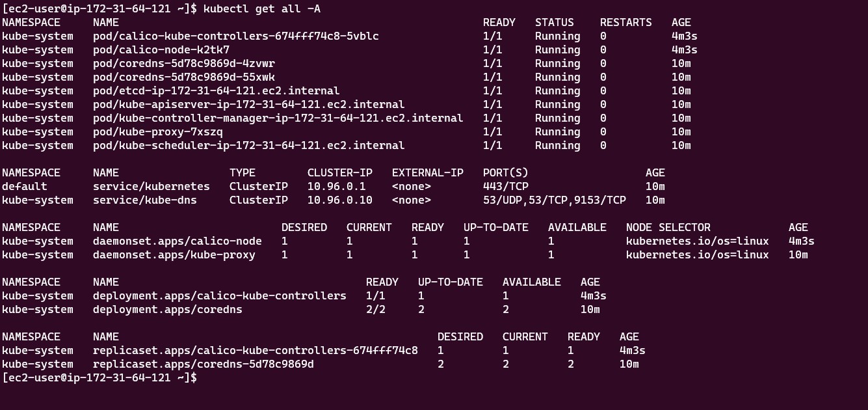
Task: Click the STATUS column header
Action: coord(555,22)
